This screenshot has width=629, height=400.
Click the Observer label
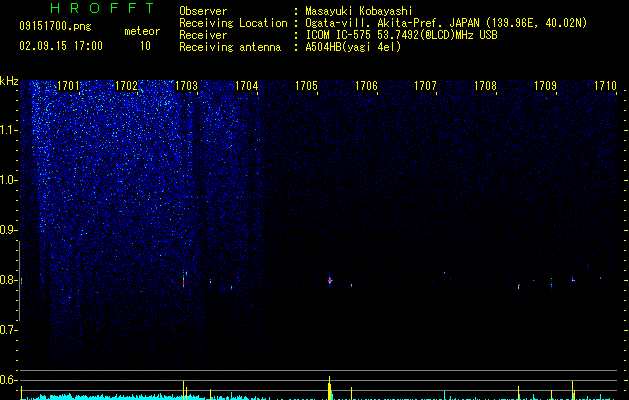203,11
